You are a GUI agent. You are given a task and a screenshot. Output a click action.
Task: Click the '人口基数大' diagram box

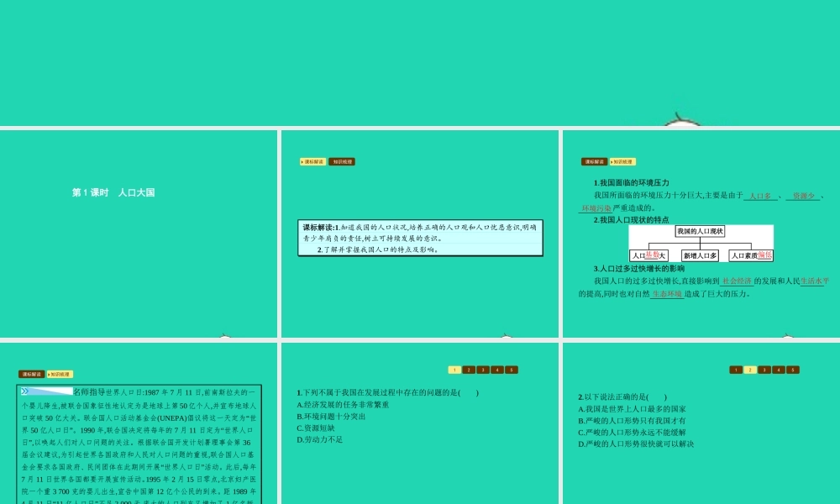(648, 255)
